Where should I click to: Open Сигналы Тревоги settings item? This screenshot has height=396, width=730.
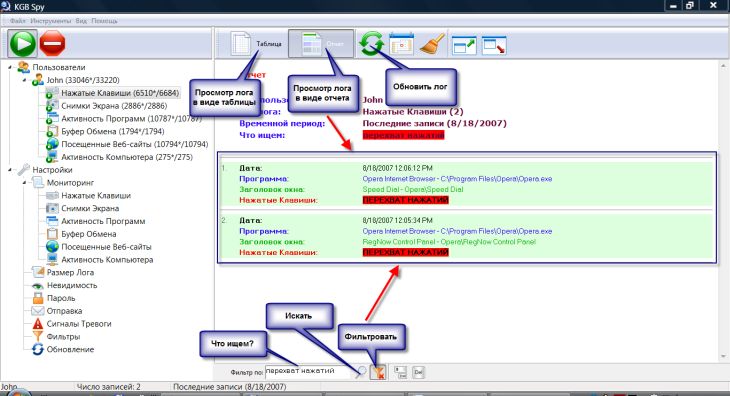(x=79, y=323)
